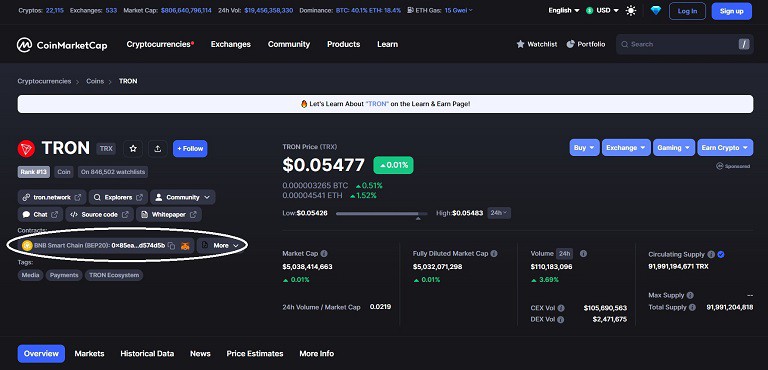This screenshot has width=768, height=370.
Task: Expand the Community dropdown
Action: pyautogui.click(x=183, y=197)
